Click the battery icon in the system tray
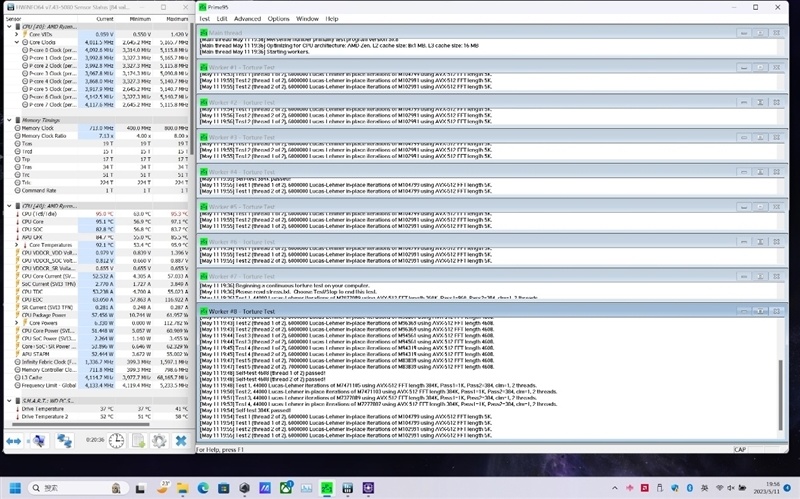The width and height of the screenshot is (800, 499). click(x=742, y=488)
